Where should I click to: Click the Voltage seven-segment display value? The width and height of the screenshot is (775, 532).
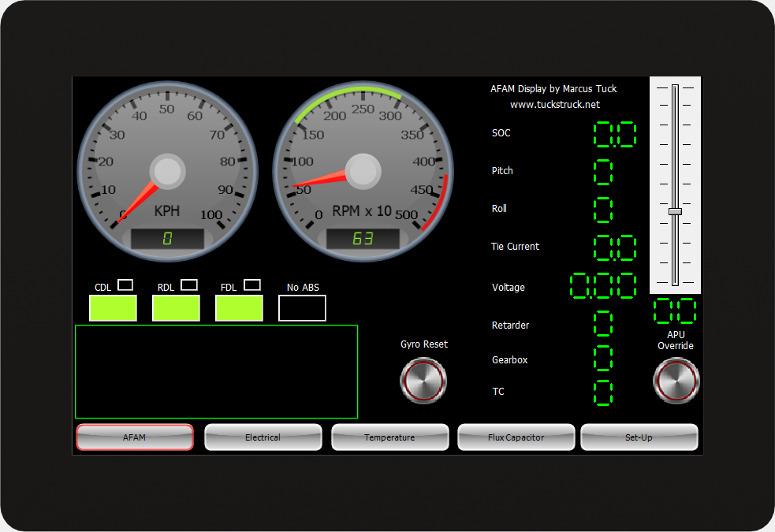pyautogui.click(x=603, y=286)
